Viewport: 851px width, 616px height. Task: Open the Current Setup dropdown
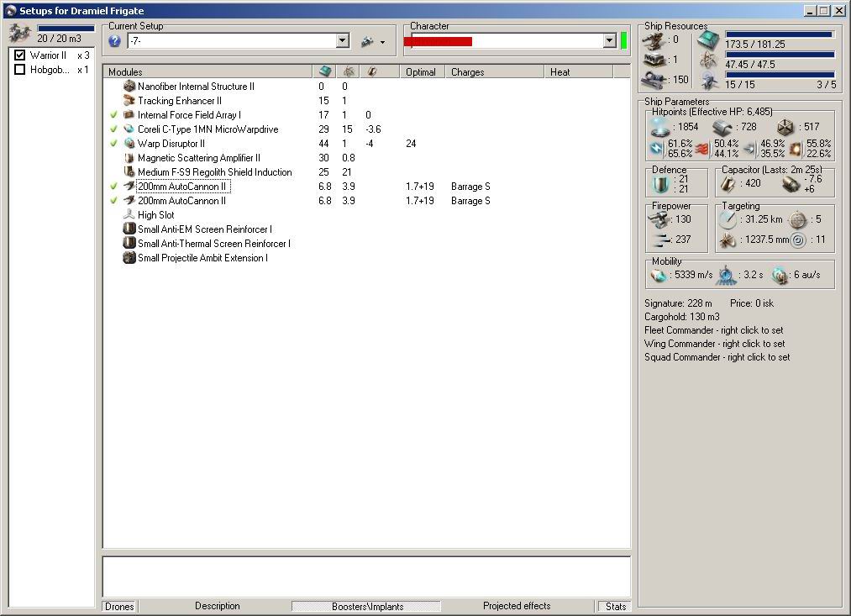click(343, 40)
